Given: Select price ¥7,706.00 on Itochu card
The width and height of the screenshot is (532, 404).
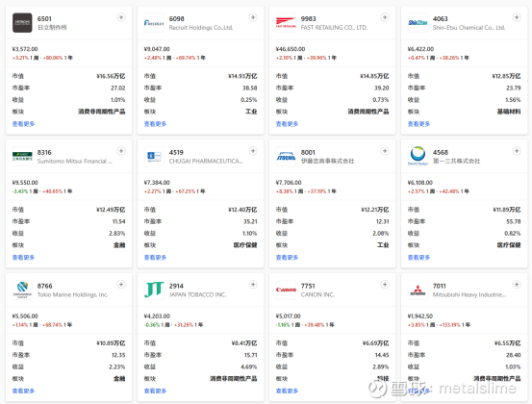Looking at the screenshot, I should 289,183.
